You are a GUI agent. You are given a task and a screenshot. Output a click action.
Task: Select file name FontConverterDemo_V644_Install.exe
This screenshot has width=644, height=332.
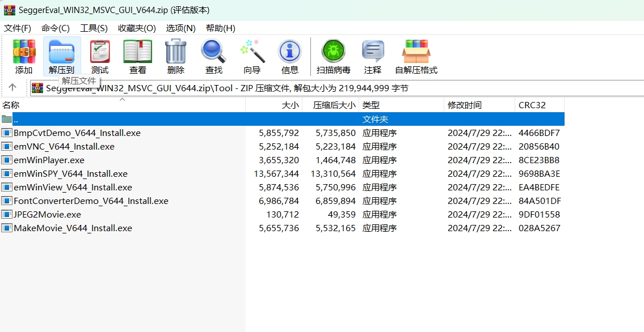(91, 201)
